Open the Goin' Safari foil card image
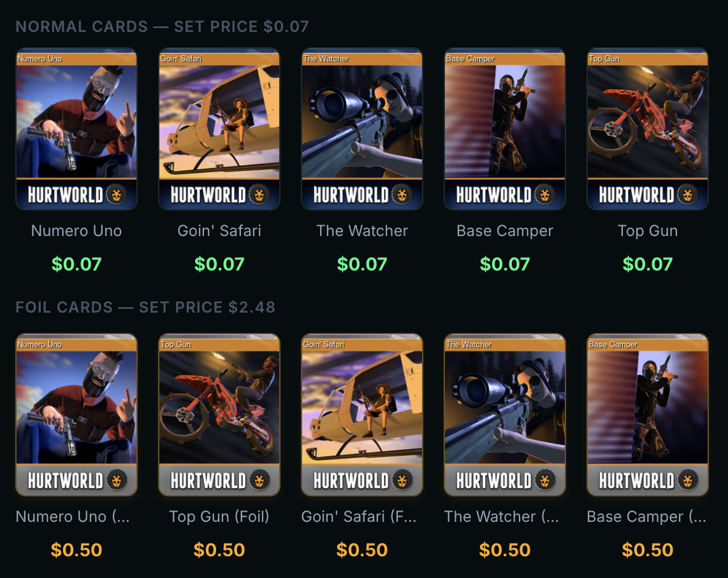The width and height of the screenshot is (728, 578). click(x=362, y=415)
